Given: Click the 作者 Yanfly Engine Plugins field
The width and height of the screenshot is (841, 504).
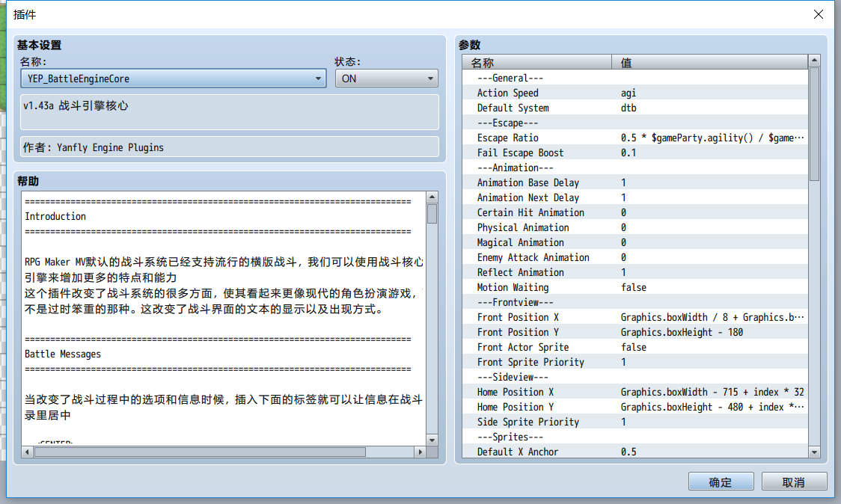Looking at the screenshot, I should click(x=230, y=147).
